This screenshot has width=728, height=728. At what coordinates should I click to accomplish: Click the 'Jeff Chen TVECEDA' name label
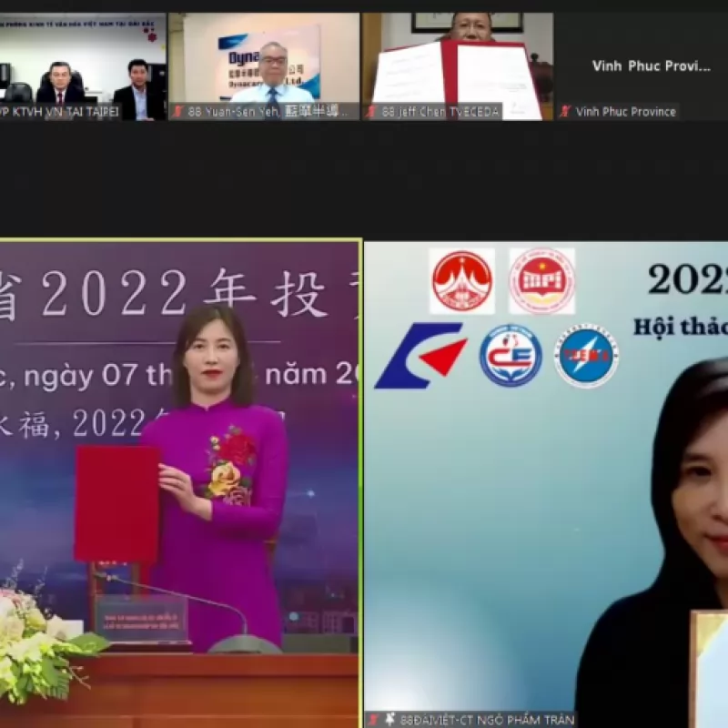pos(440,112)
